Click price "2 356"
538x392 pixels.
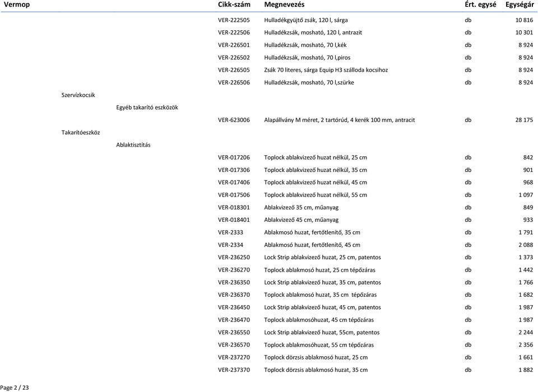pyautogui.click(x=526, y=345)
